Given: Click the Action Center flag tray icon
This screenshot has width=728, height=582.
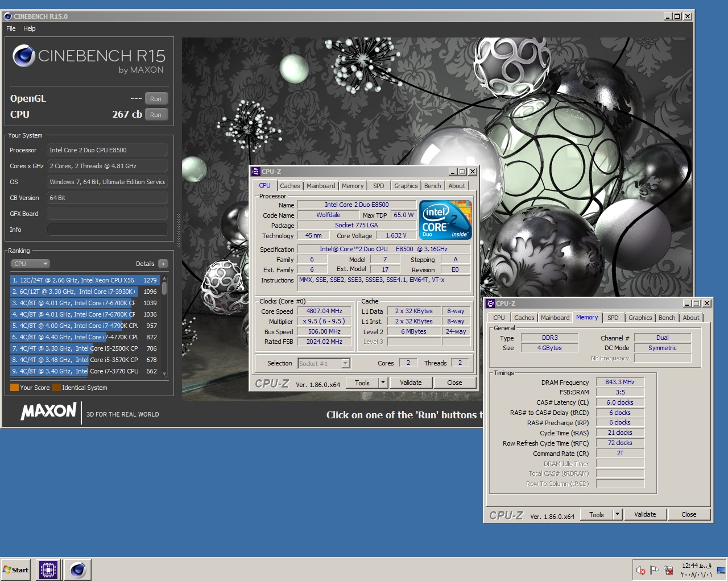Looking at the screenshot, I should coord(655,570).
